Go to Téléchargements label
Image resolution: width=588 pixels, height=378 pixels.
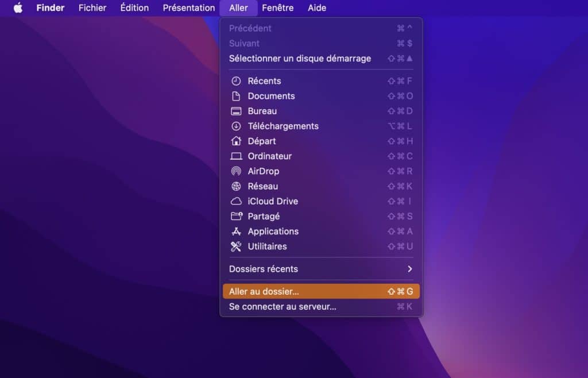point(283,126)
